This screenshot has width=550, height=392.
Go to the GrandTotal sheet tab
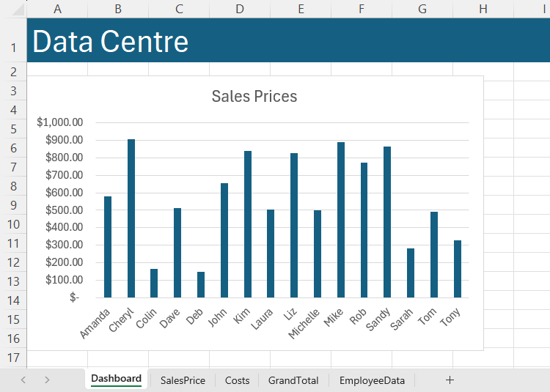293,380
